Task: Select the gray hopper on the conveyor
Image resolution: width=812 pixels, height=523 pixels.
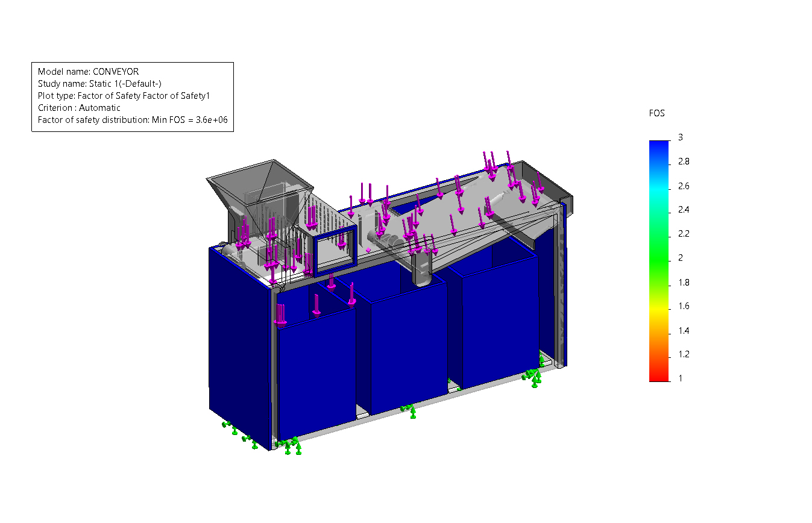Action: tap(259, 187)
